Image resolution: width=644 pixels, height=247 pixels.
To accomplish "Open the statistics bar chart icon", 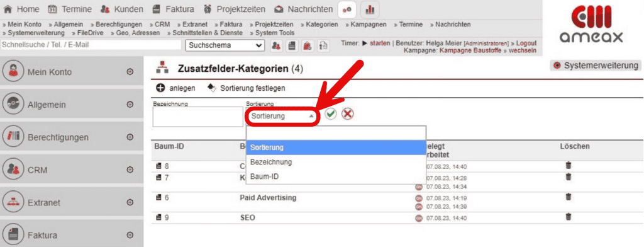I will click(370, 9).
